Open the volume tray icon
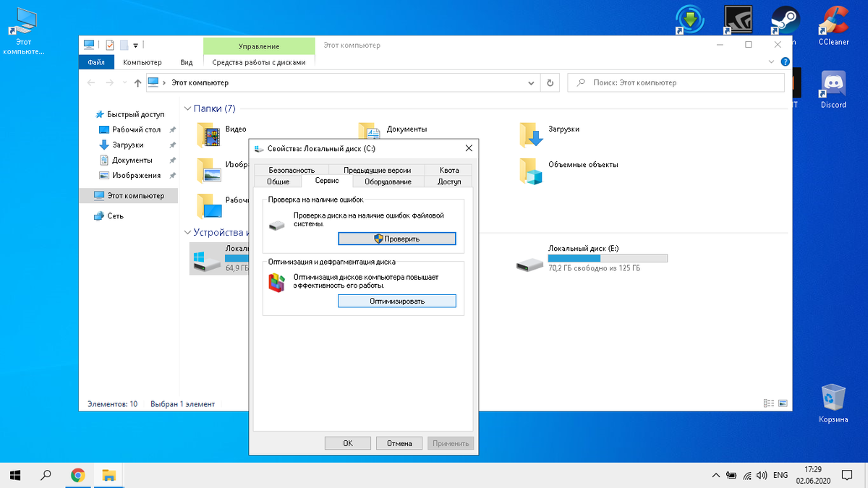The width and height of the screenshot is (868, 488). tap(761, 476)
